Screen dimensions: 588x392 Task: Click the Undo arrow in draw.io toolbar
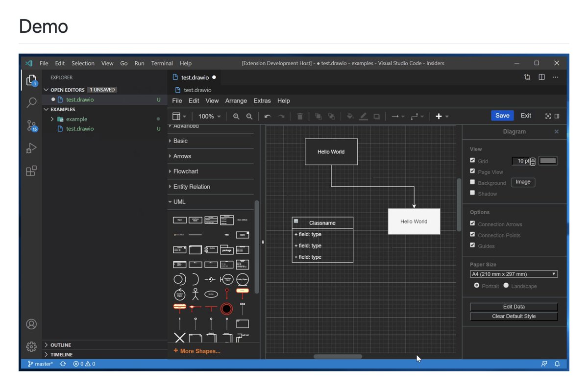click(x=268, y=116)
